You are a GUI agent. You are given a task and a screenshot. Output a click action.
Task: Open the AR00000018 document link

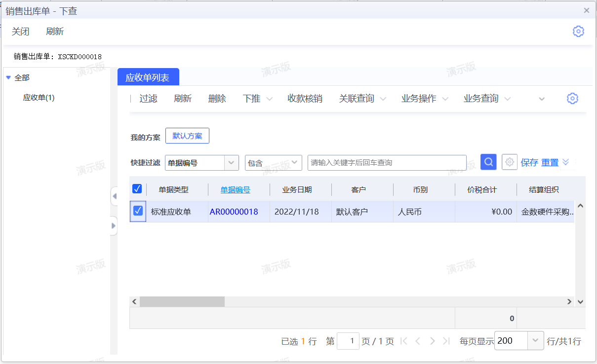234,212
